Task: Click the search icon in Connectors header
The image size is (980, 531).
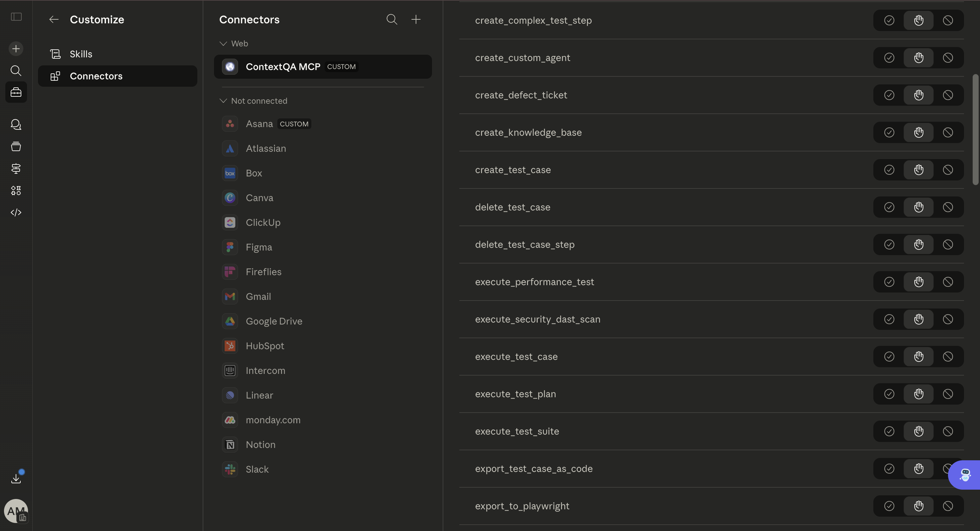Action: pos(391,19)
